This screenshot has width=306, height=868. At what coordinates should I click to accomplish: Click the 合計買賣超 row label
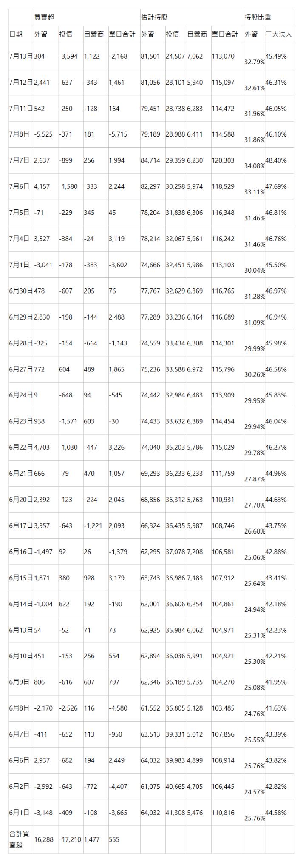(x=19, y=839)
